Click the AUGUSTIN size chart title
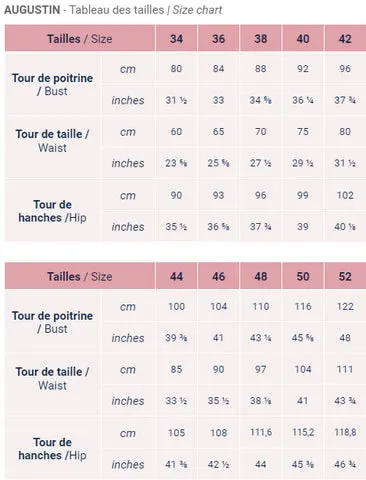This screenshot has height=480, width=366. point(113,10)
